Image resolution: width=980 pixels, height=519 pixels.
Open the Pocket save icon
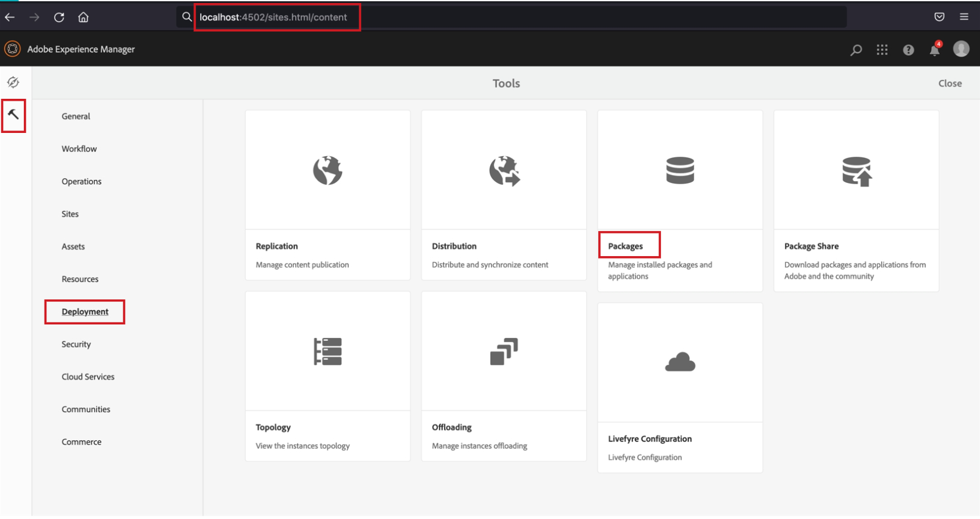(939, 17)
